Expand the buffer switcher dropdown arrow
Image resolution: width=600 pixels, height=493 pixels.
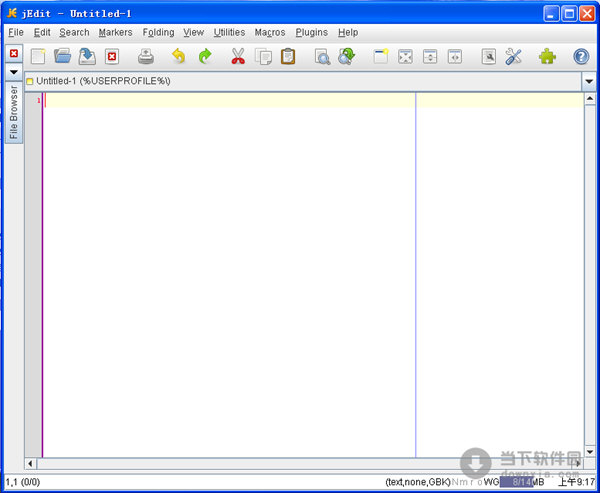pyautogui.click(x=588, y=80)
